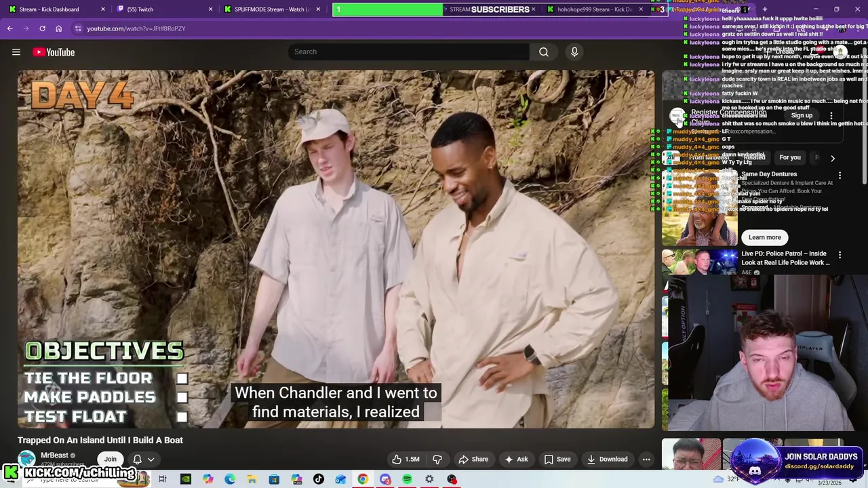Like the video with thumbs up
Image resolution: width=868 pixels, height=488 pixels.
click(405, 459)
